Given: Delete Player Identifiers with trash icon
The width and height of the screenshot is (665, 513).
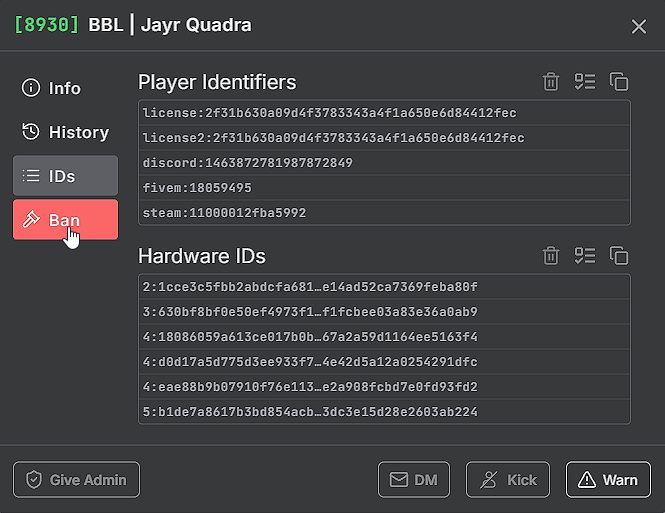Looking at the screenshot, I should point(550,82).
